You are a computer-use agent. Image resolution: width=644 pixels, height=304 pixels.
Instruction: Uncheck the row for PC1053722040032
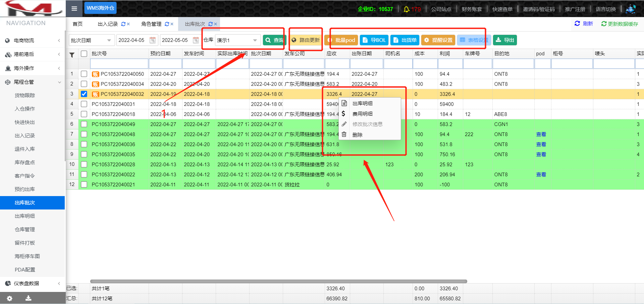[x=84, y=94]
